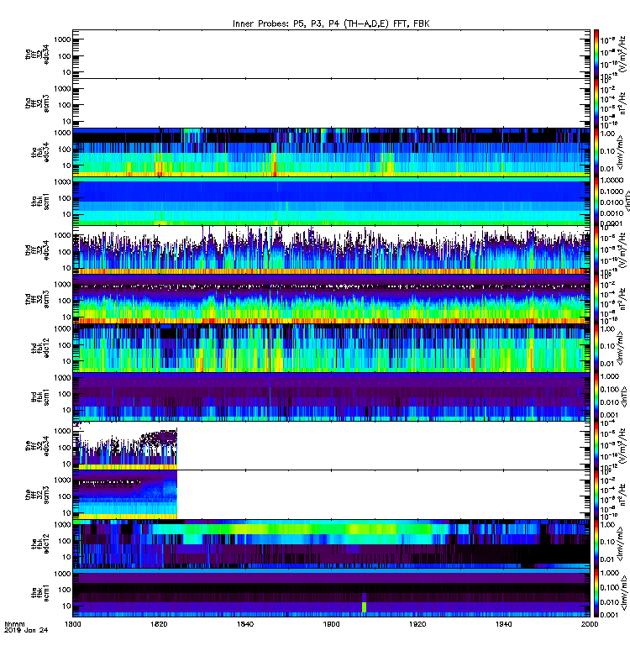Viewport: 630px width, 672px height.
Task: Click the '100' y-tick of the tha fbk scm1 panel
Action: pos(65,198)
